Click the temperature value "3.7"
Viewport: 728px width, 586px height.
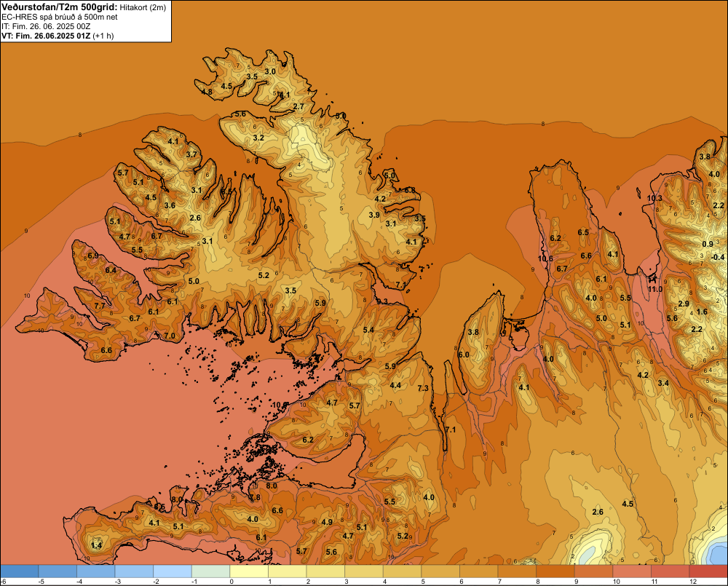[x=191, y=154]
